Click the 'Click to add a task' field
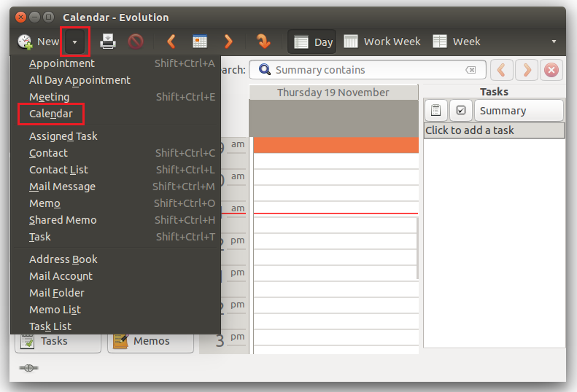This screenshot has height=392, width=577. [x=494, y=130]
